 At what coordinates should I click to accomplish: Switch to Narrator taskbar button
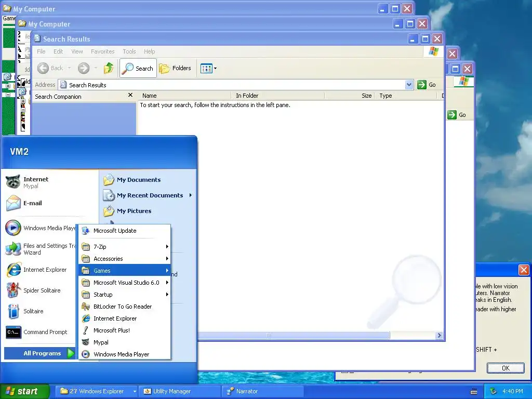click(x=263, y=391)
